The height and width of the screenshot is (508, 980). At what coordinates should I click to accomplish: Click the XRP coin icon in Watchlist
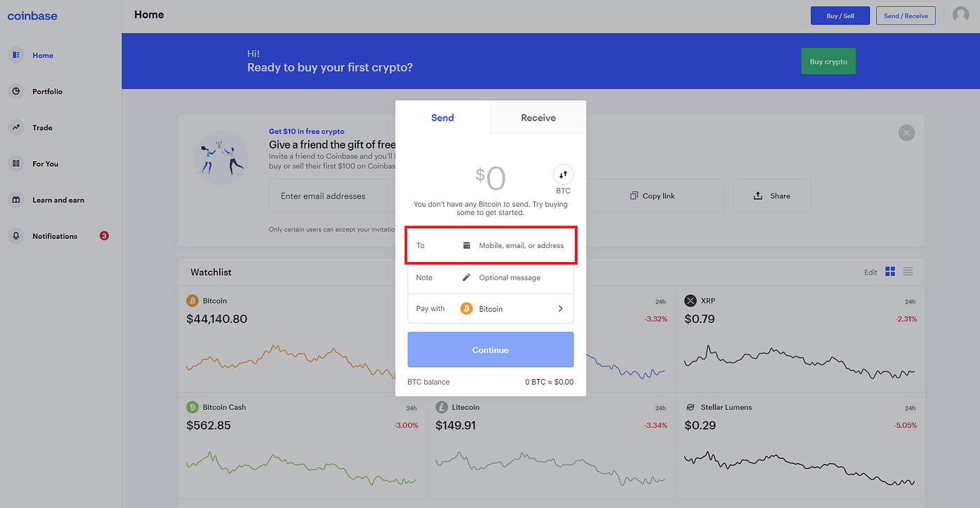691,301
